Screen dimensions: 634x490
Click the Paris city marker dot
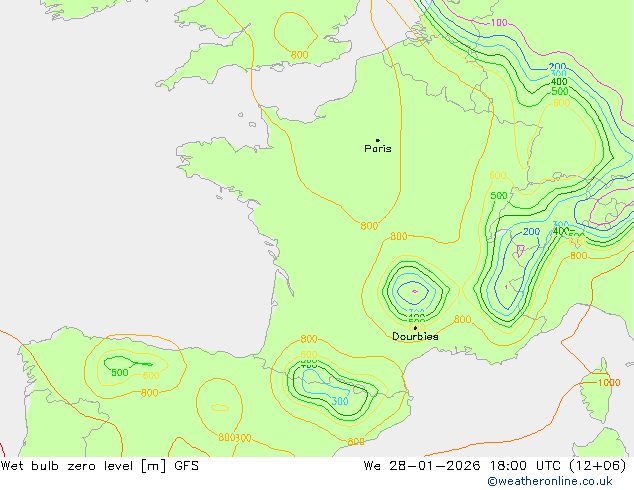coord(377,140)
